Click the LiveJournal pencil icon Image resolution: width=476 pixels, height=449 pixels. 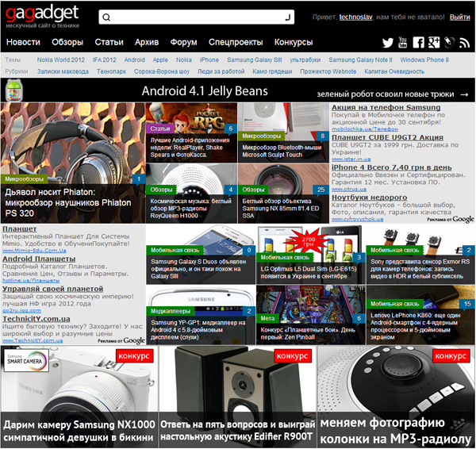tap(449, 43)
